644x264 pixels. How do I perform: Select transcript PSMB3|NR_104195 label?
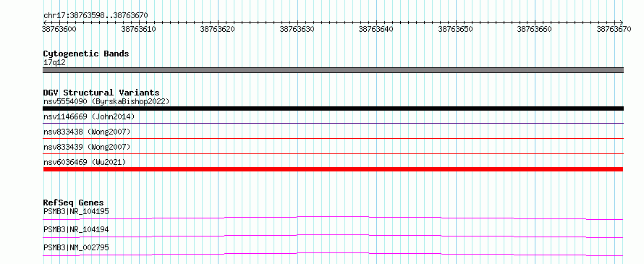(76, 211)
